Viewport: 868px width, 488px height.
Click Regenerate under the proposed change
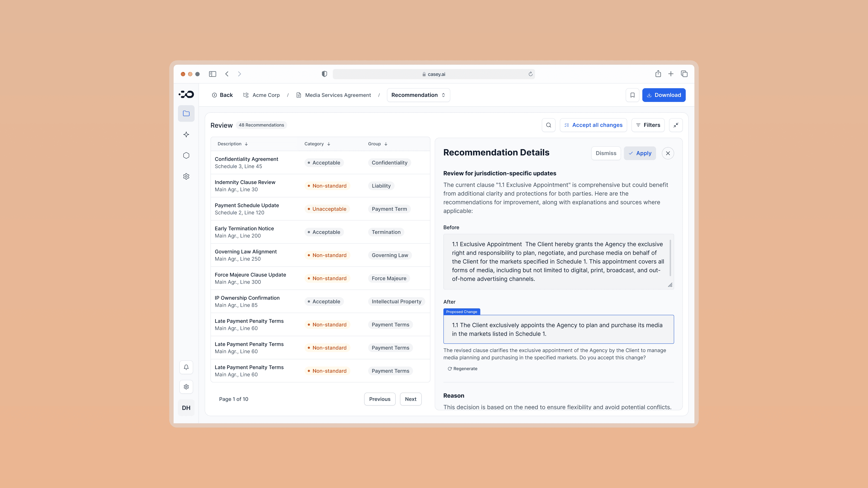coord(462,368)
